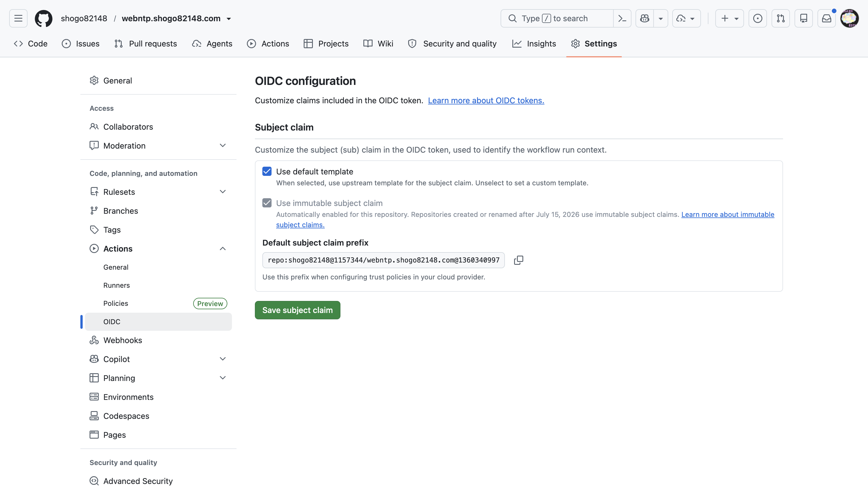
Task: Collapse the Actions settings section
Action: click(x=223, y=249)
